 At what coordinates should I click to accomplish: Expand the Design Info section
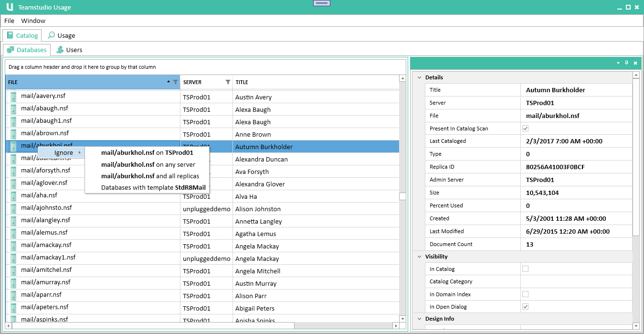coord(419,318)
